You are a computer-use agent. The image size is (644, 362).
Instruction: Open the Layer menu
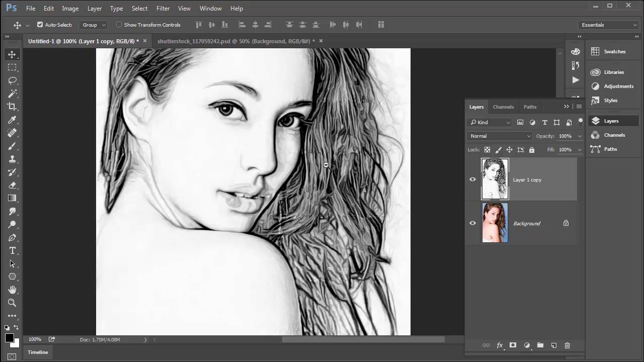(x=95, y=9)
